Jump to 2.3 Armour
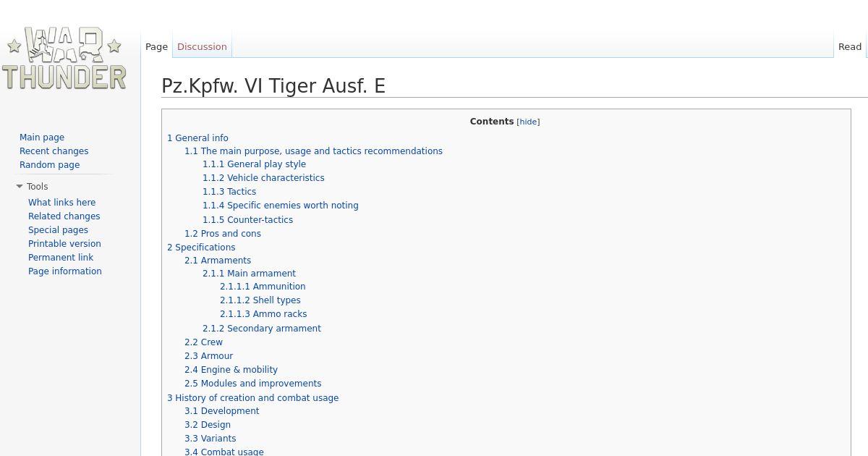 coord(208,356)
